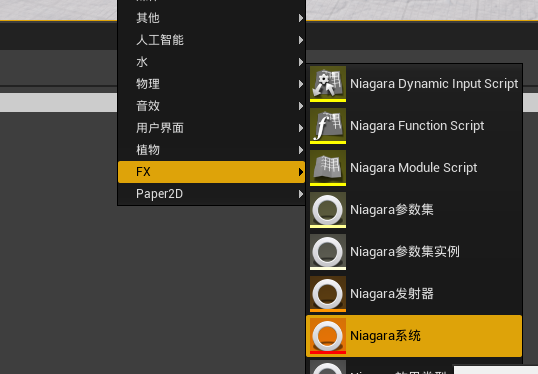Expand the FX submenu arrow
This screenshot has width=538, height=374.
[x=301, y=172]
